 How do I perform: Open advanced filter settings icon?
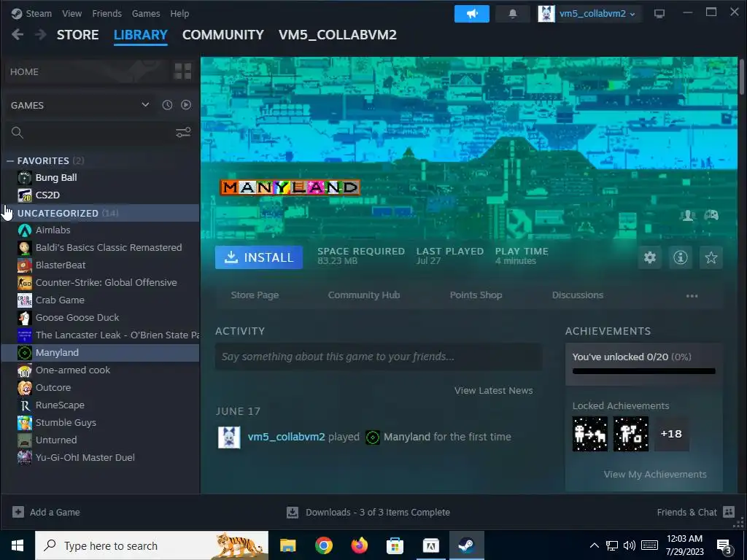click(x=183, y=133)
